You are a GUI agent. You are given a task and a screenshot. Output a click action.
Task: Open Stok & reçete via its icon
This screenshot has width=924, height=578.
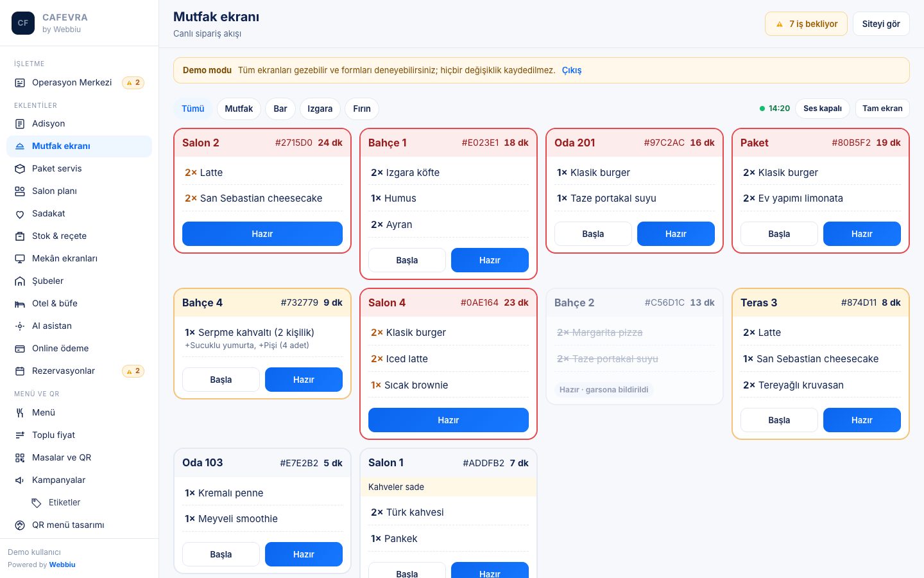point(20,236)
